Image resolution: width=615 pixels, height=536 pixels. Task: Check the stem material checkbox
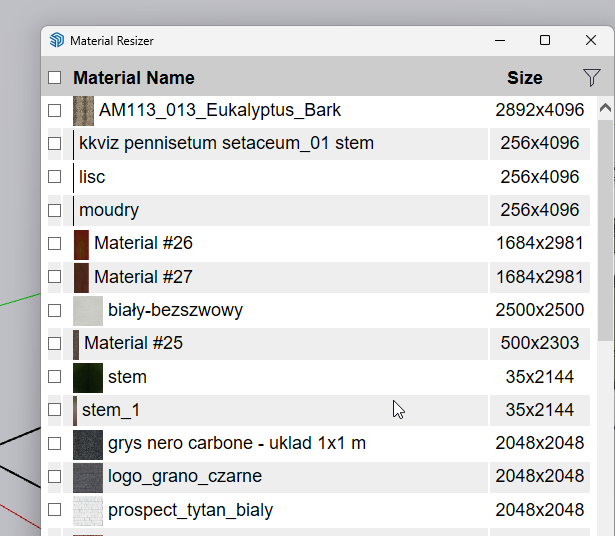point(55,377)
